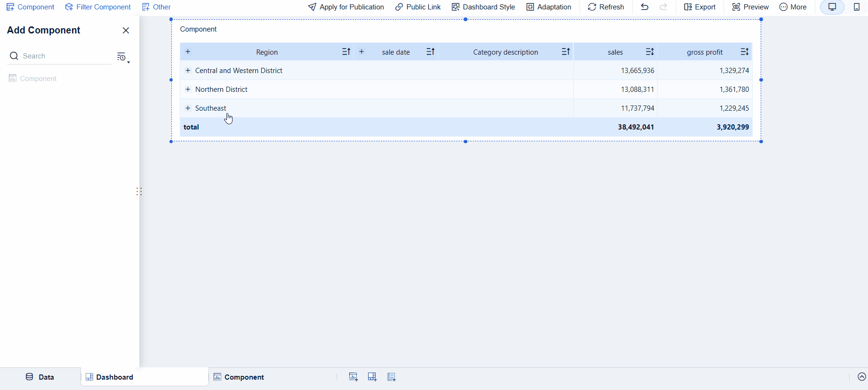Preview the dashboard
This screenshot has height=390, width=868.
coord(750,7)
